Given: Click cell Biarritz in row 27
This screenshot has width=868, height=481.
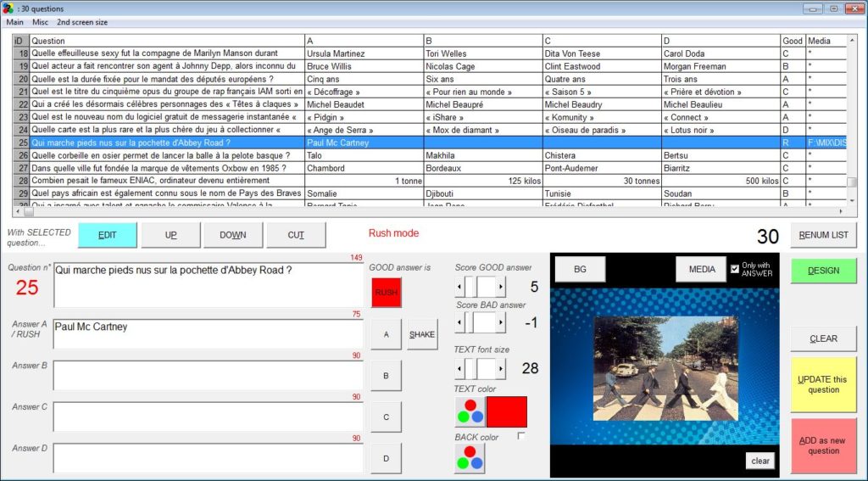Looking at the screenshot, I should [x=721, y=168].
